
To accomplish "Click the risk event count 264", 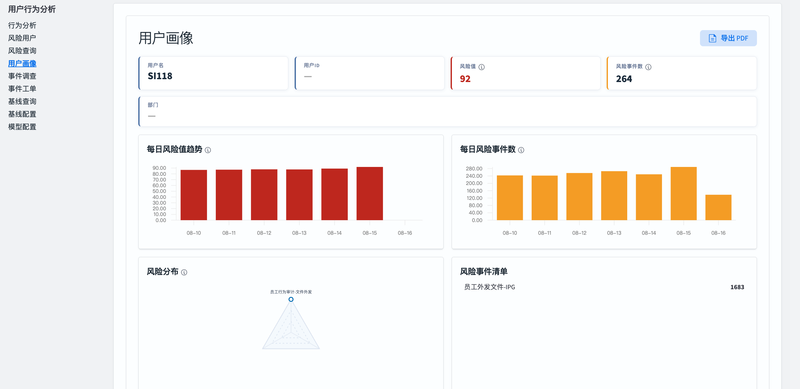I will (624, 79).
